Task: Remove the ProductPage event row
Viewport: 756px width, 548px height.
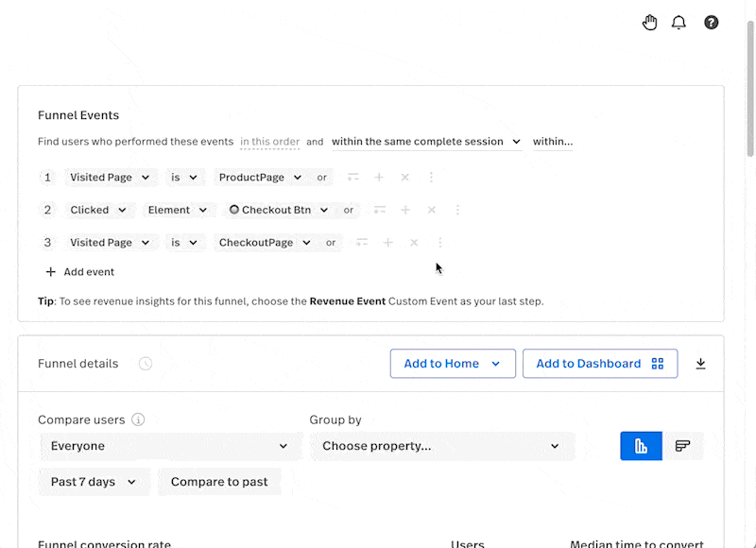Action: tap(405, 178)
